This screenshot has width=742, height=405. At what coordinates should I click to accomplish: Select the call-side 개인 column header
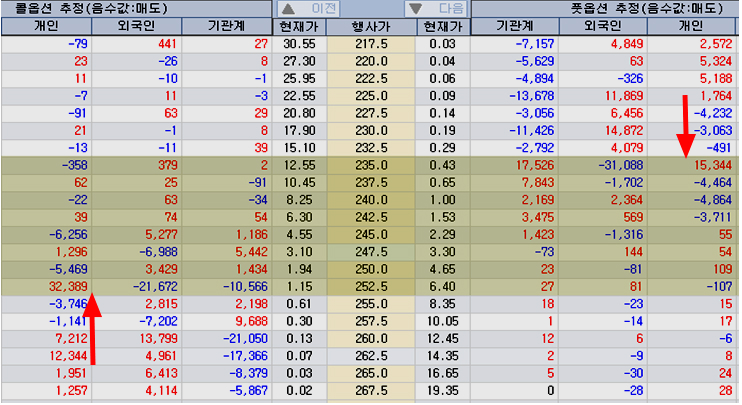46,26
